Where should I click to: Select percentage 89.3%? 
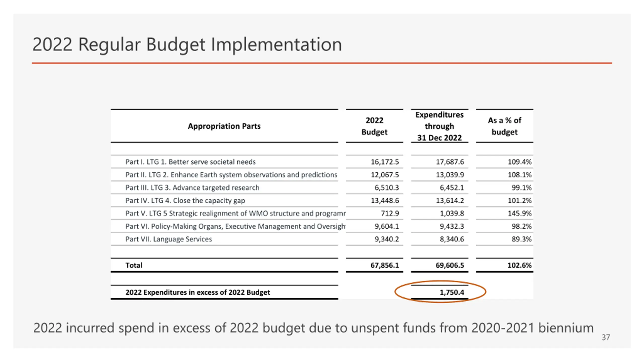[521, 239]
